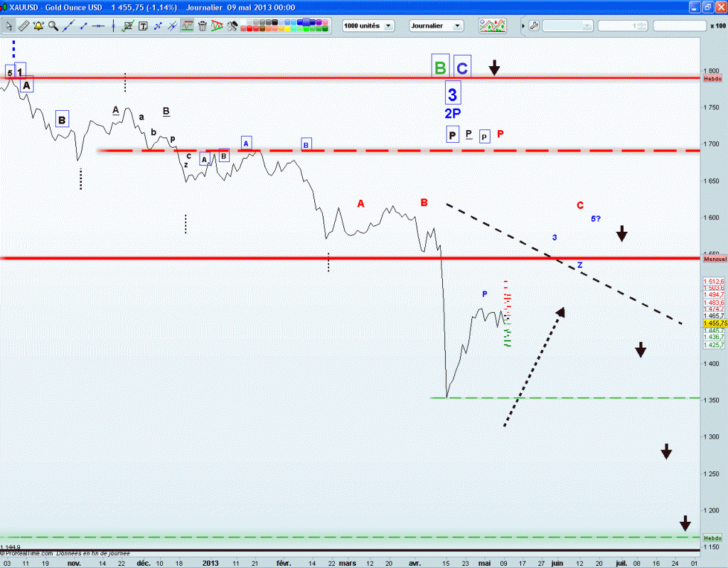This screenshot has height=568, width=728.
Task: Open the Journalier timeframe dropdown
Action: point(436,26)
